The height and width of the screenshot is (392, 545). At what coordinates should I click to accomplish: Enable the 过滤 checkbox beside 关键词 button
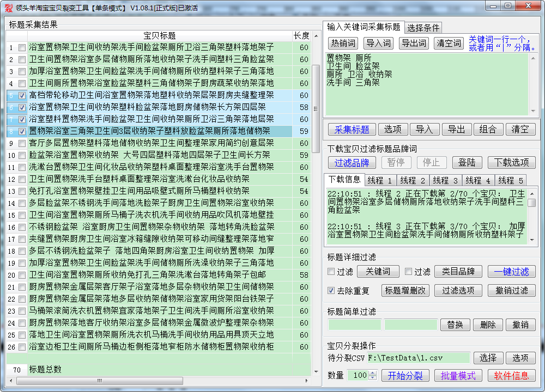pos(331,272)
